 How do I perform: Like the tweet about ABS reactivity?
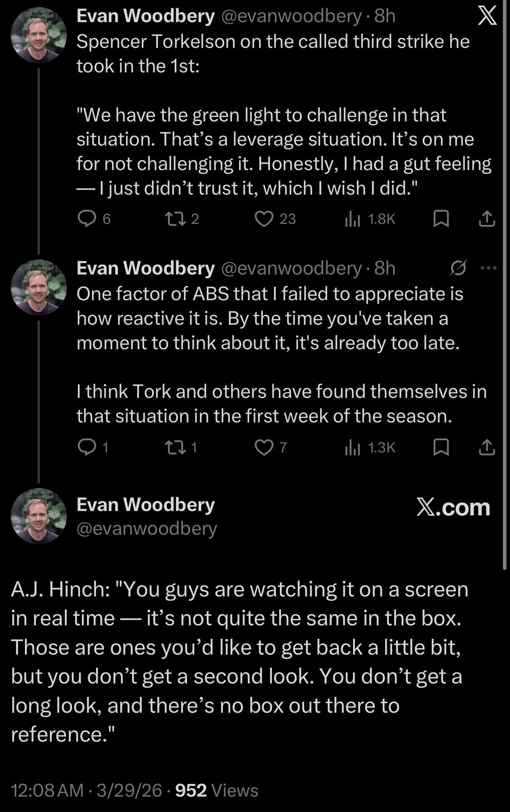click(264, 447)
